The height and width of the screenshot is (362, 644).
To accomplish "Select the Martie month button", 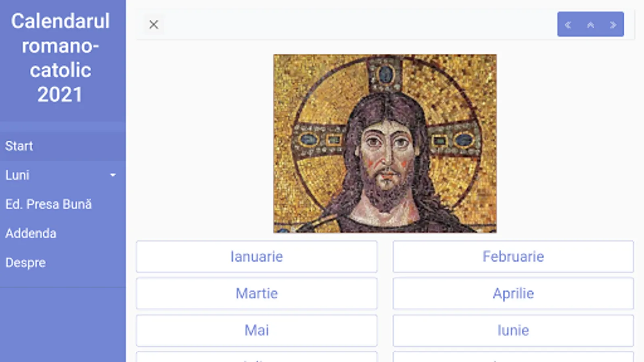I will [256, 294].
